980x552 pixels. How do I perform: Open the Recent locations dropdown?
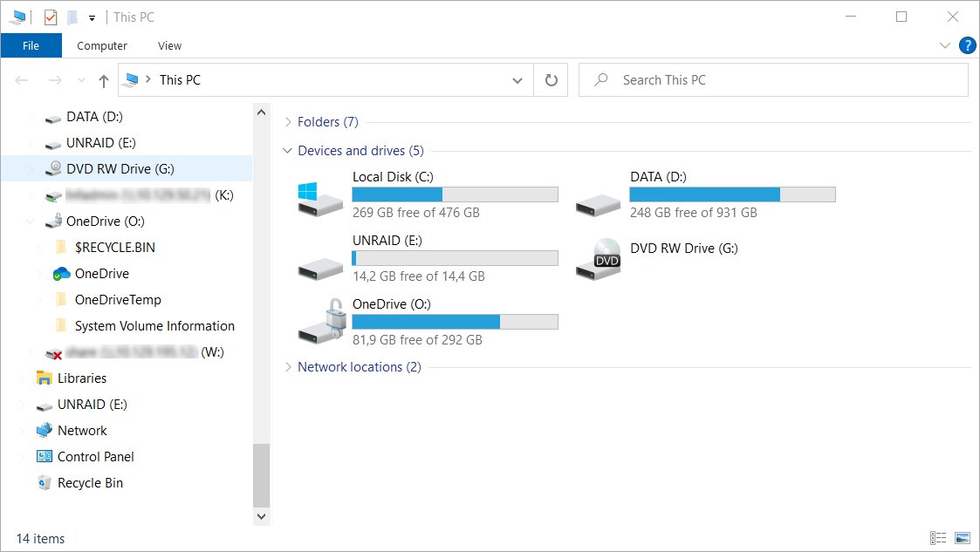click(x=81, y=80)
